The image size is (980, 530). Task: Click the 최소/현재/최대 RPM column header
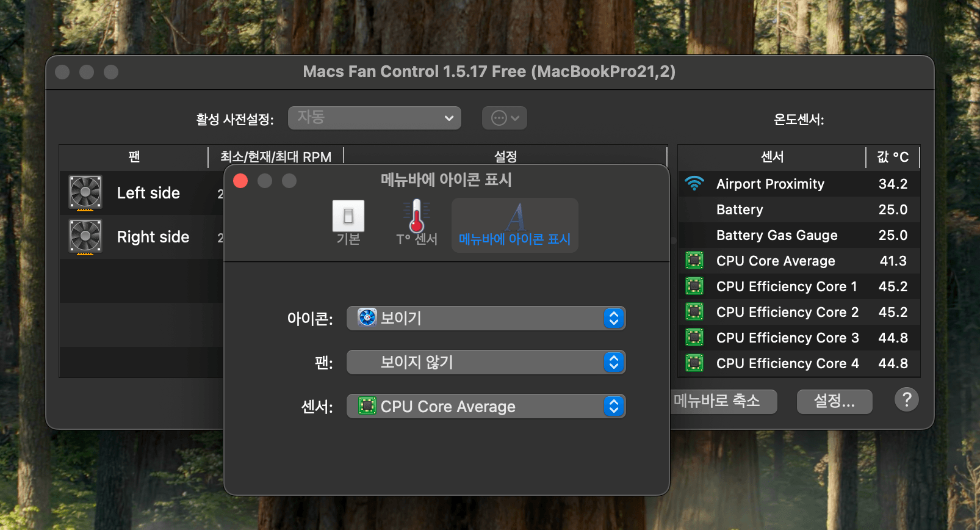coord(276,157)
